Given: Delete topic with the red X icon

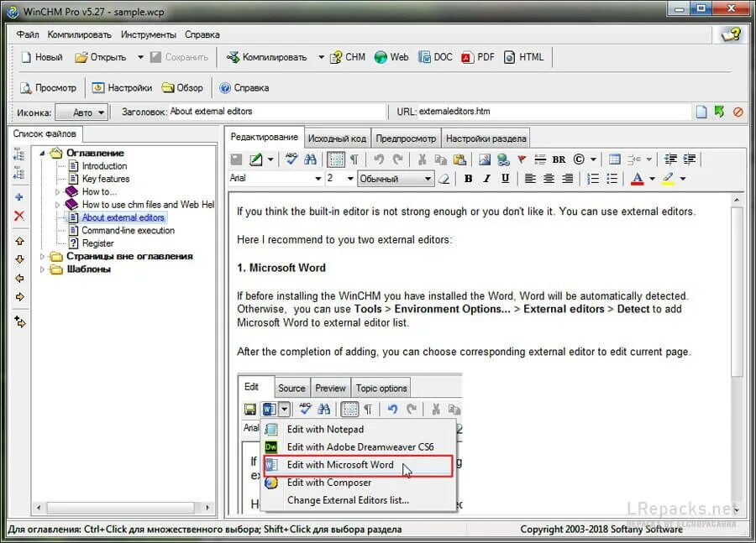Looking at the screenshot, I should pos(19,216).
